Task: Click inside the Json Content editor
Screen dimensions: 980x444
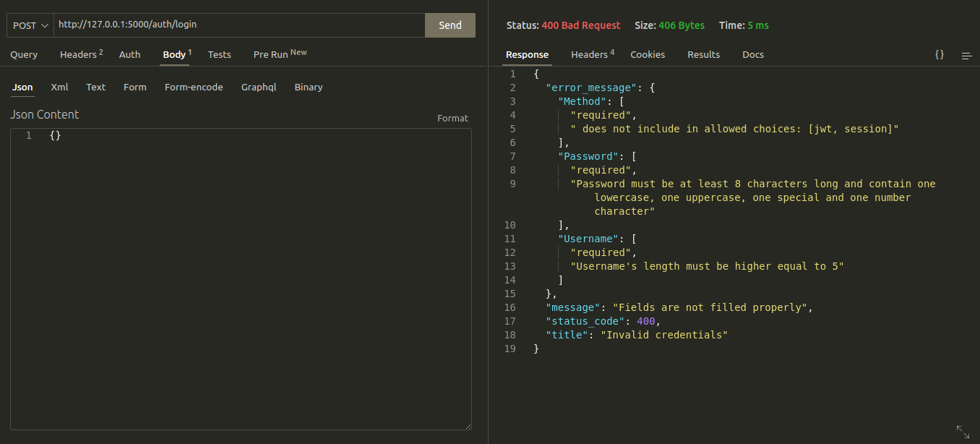Action: tap(241, 279)
